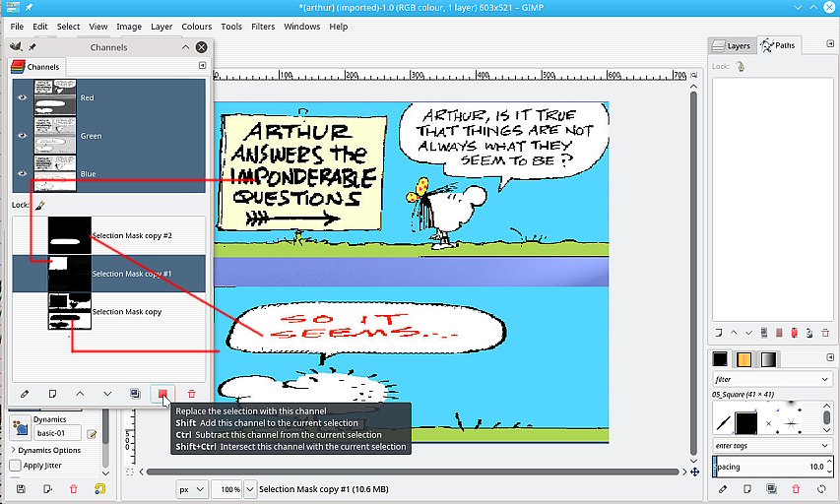840x504 pixels.
Task: Edit the brush with the brushes panel pencil
Action: [x=723, y=488]
